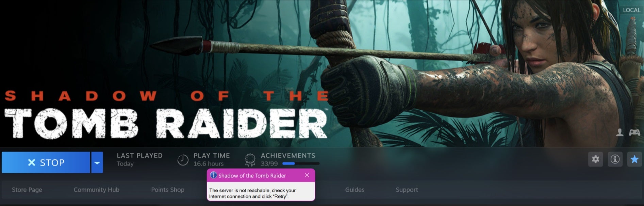Open the Store Page tab
This screenshot has width=644, height=206.
pos(27,190)
